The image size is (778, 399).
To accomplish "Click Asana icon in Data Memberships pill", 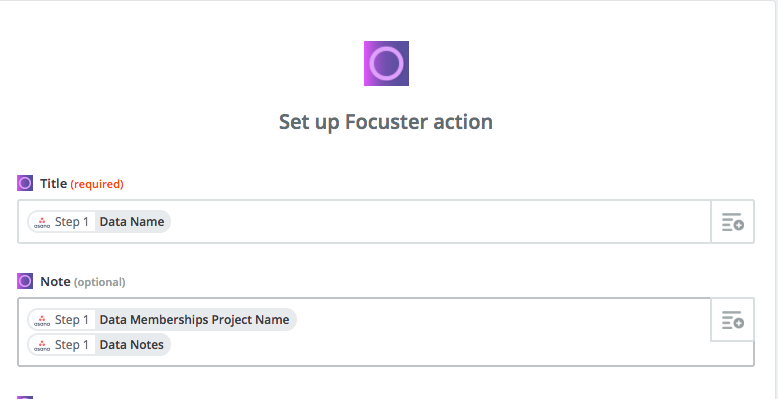I will (x=42, y=320).
